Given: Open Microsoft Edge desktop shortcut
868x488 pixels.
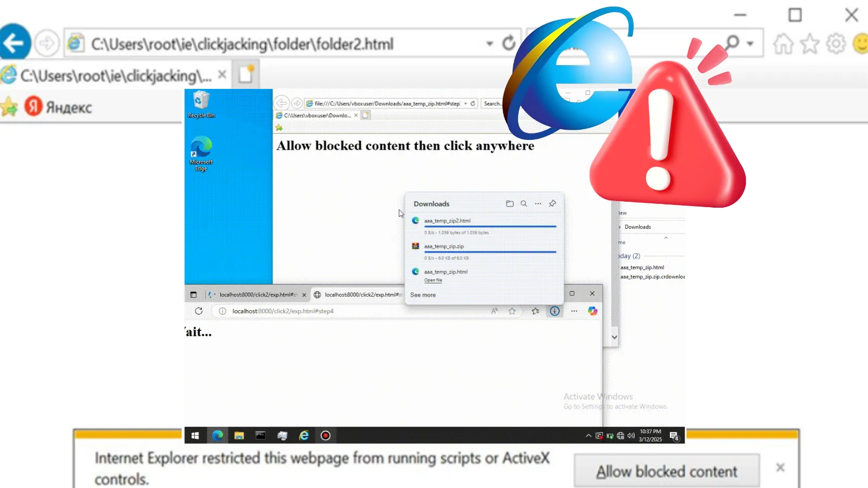Looking at the screenshot, I should point(201,154).
